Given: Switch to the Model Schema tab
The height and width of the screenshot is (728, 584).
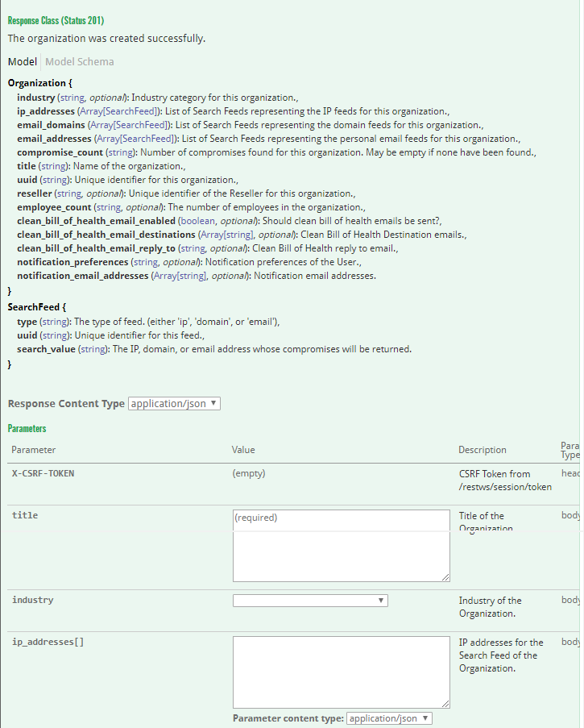Looking at the screenshot, I should tap(79, 62).
